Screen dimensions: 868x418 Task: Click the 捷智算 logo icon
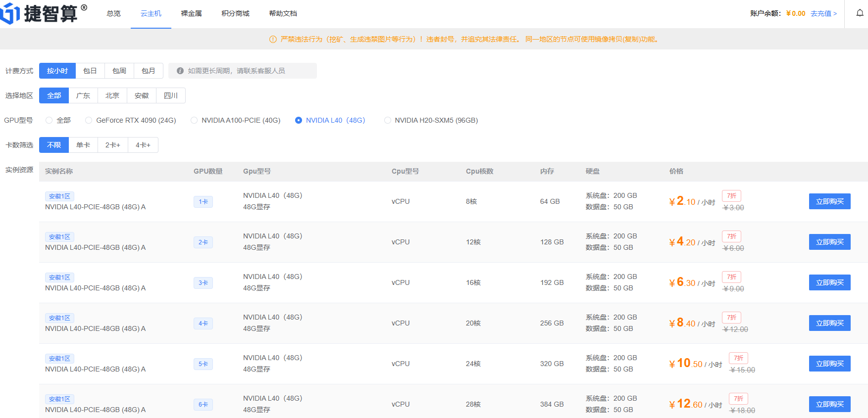click(10, 13)
